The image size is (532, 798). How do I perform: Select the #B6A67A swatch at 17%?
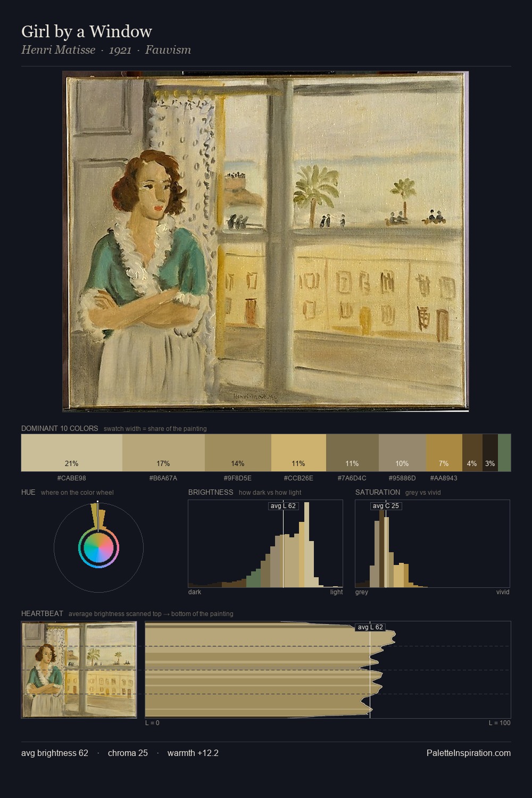(x=163, y=453)
